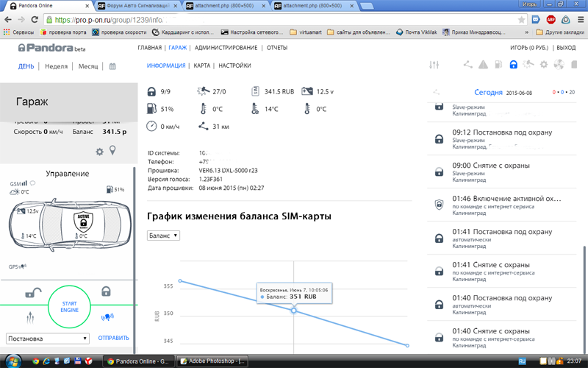Viewport: 588px width, 368px height.
Task: Click the share icon beside Сегодня
Action: [436, 92]
